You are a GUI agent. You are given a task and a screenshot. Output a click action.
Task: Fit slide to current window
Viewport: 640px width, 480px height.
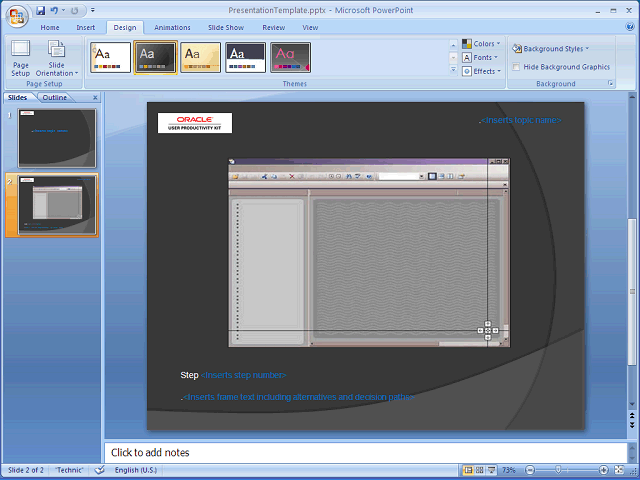tap(619, 470)
